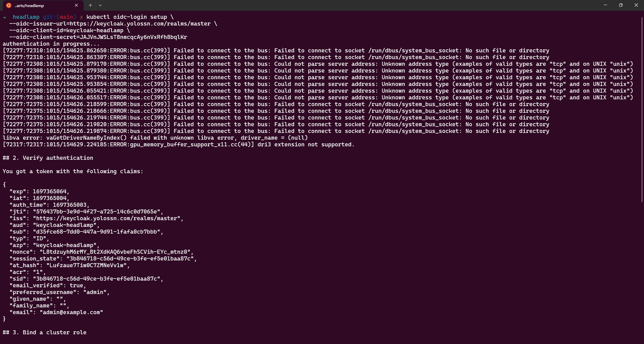The image size is (644, 344).
Task: Click the heading ## 3. Bind a cluster role
Action: coord(44,332)
